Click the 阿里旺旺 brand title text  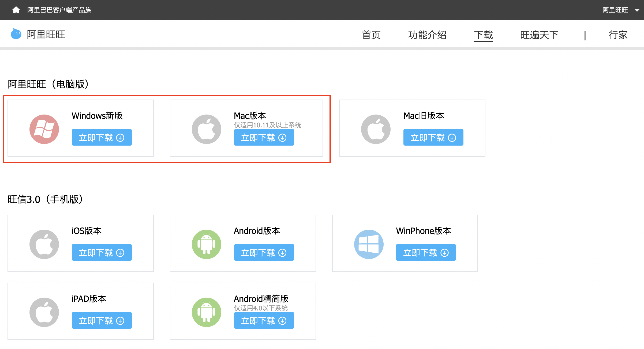click(46, 35)
